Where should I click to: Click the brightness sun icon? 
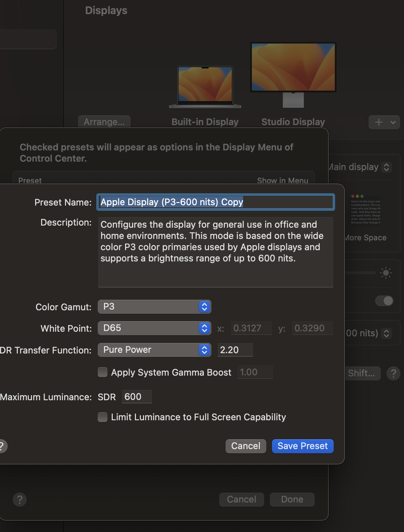tap(386, 273)
